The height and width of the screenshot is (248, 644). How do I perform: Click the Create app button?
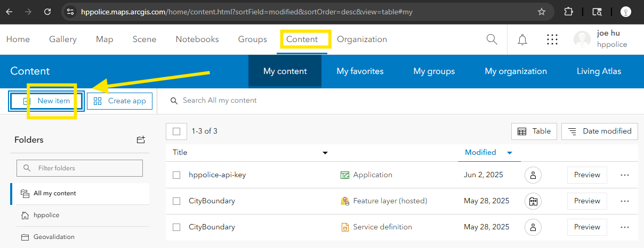tap(120, 101)
